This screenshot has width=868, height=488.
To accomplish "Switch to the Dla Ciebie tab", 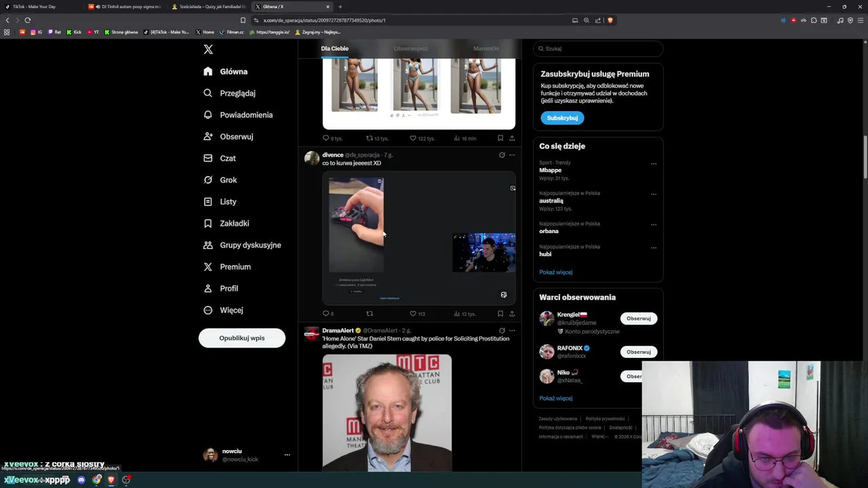I will (x=335, y=49).
